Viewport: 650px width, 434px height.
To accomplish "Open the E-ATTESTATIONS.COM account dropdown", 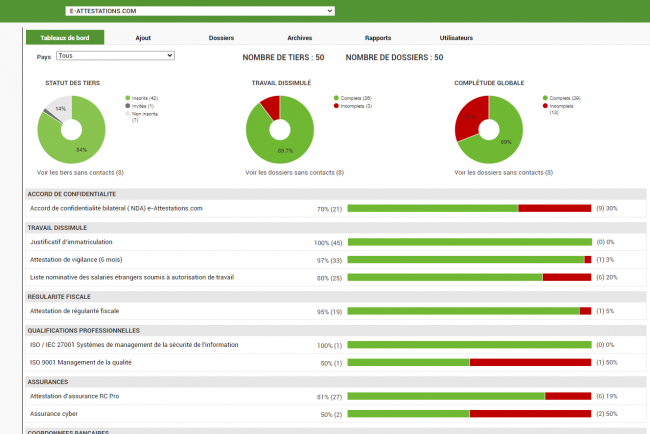I will (x=198, y=10).
